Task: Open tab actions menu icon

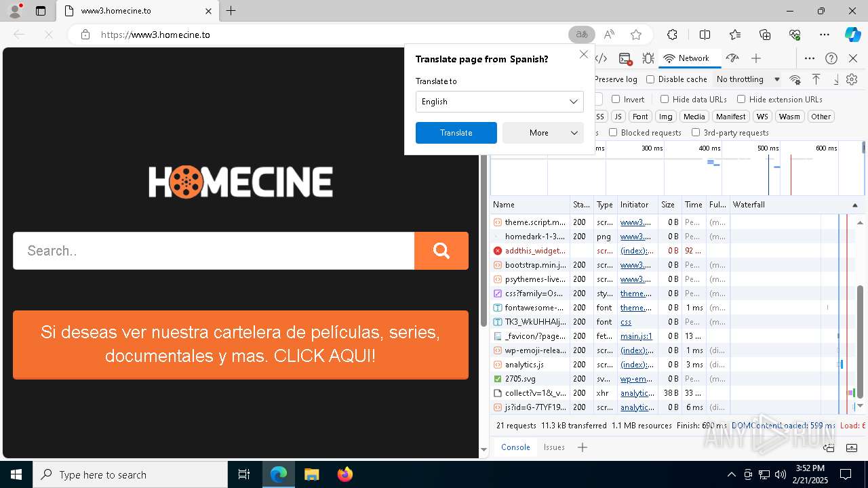Action: coord(41,11)
